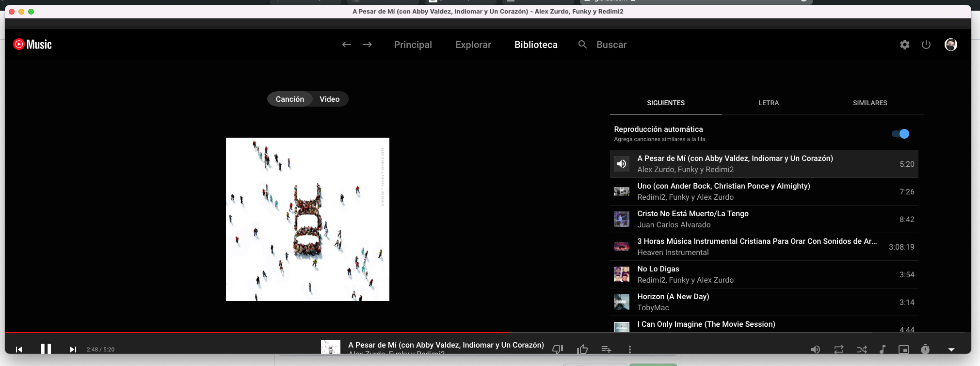The height and width of the screenshot is (366, 980).
Task: Click speaker icon on now-playing queue row
Action: pos(622,164)
